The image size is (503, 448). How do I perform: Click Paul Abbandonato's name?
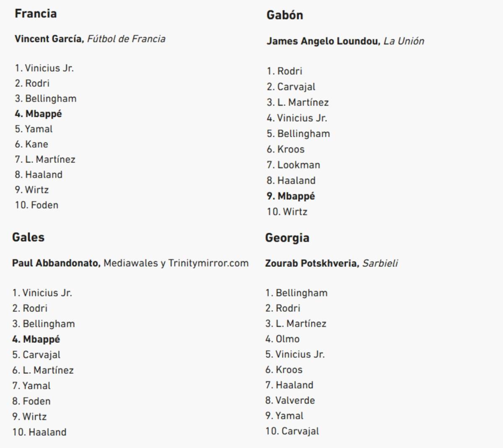[x=56, y=263]
